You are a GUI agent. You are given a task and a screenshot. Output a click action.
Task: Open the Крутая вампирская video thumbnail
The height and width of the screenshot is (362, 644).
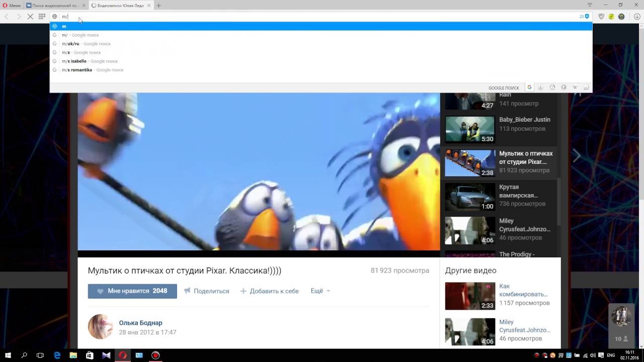click(470, 197)
